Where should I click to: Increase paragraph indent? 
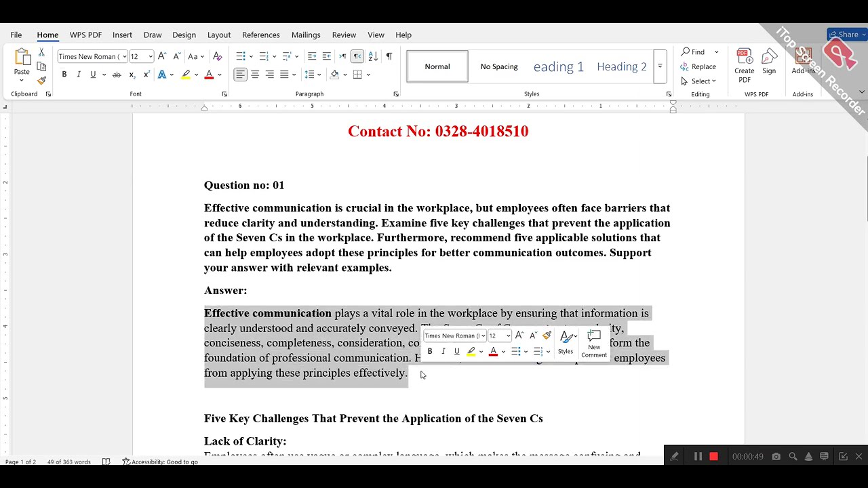(x=327, y=56)
